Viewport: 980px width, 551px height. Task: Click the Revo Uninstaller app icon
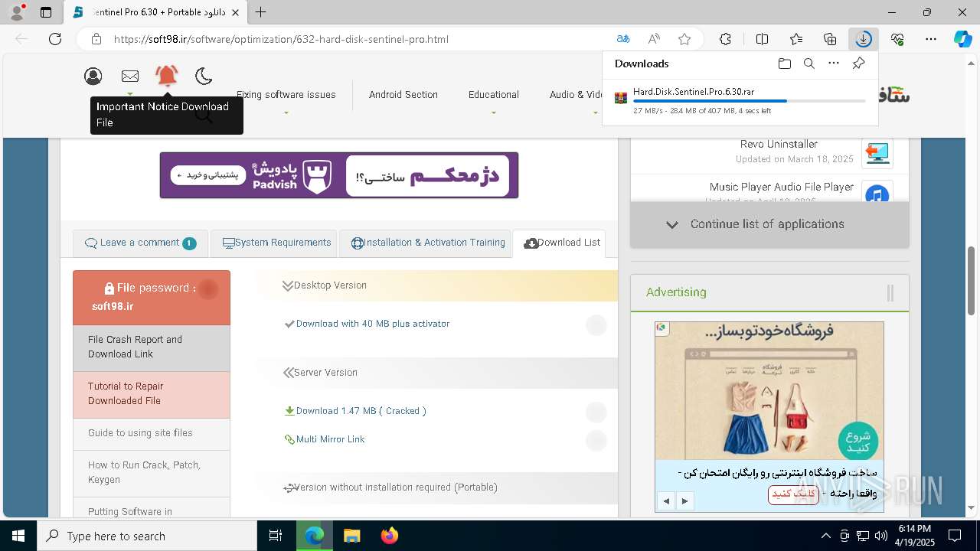pyautogui.click(x=877, y=153)
